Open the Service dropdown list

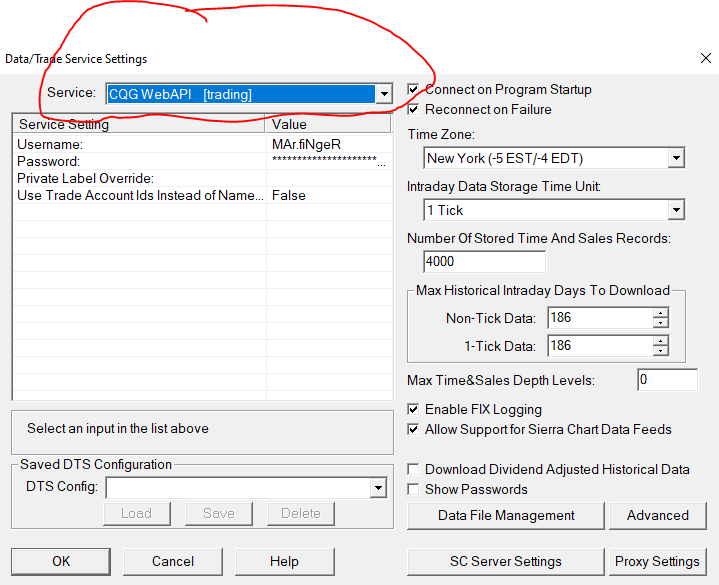(384, 94)
